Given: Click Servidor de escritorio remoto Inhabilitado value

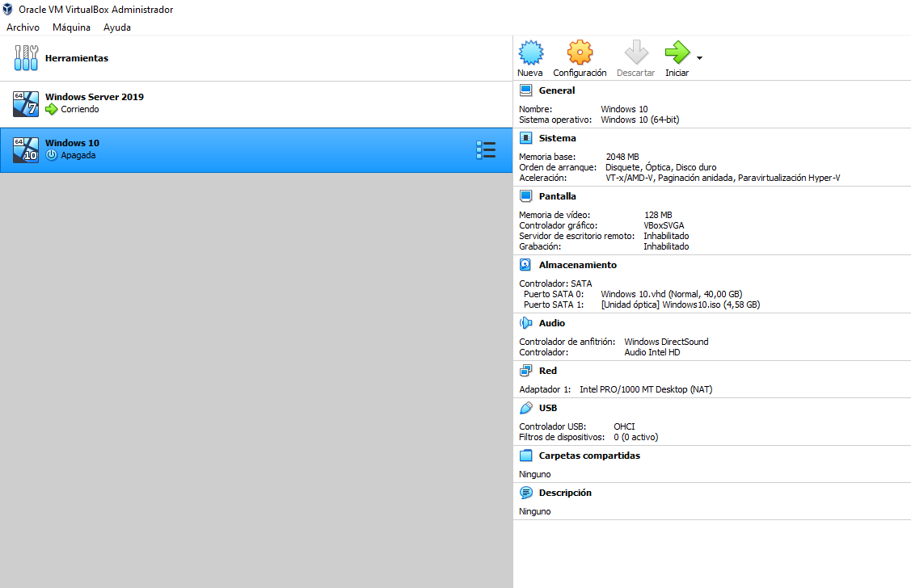Looking at the screenshot, I should 666,236.
